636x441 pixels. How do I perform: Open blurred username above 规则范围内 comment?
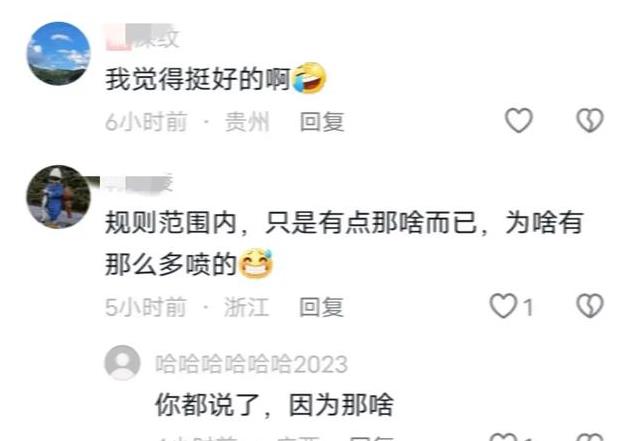[139, 183]
